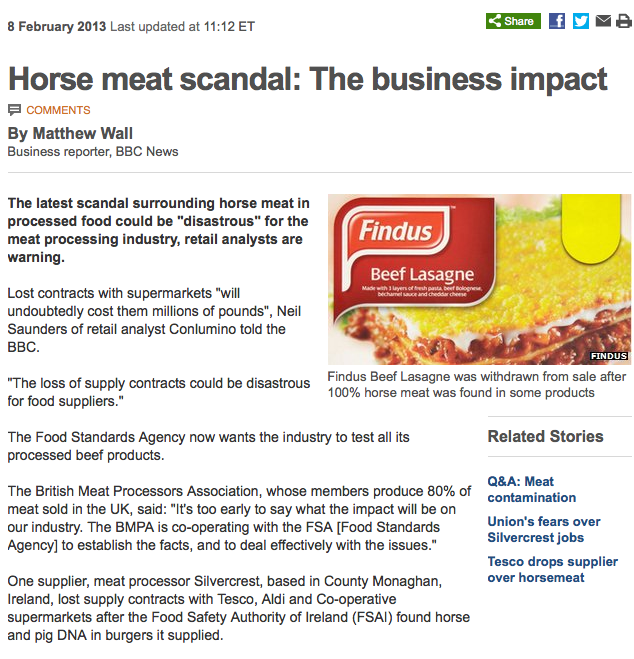Click the bold introduction paragraph
This screenshot has width=634, height=659.
(159, 230)
